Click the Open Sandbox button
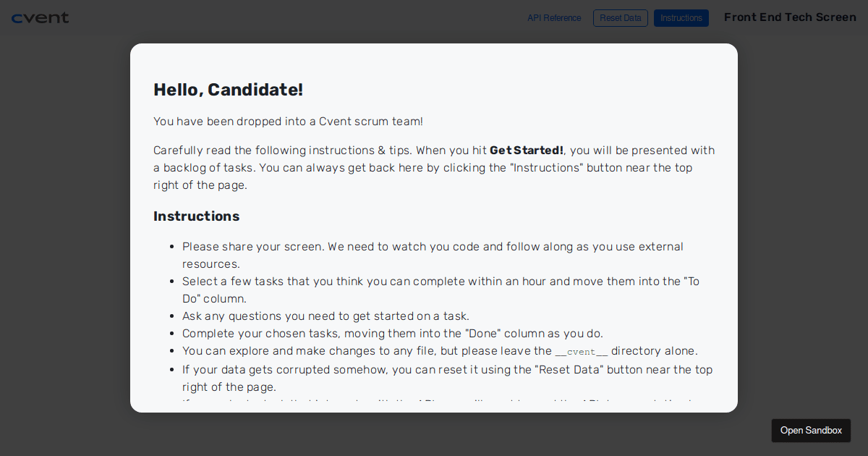This screenshot has width=868, height=456. coord(811,430)
